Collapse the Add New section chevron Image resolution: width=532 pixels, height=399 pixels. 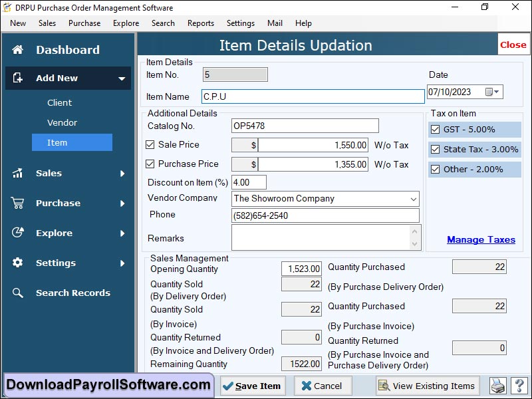coord(122,78)
